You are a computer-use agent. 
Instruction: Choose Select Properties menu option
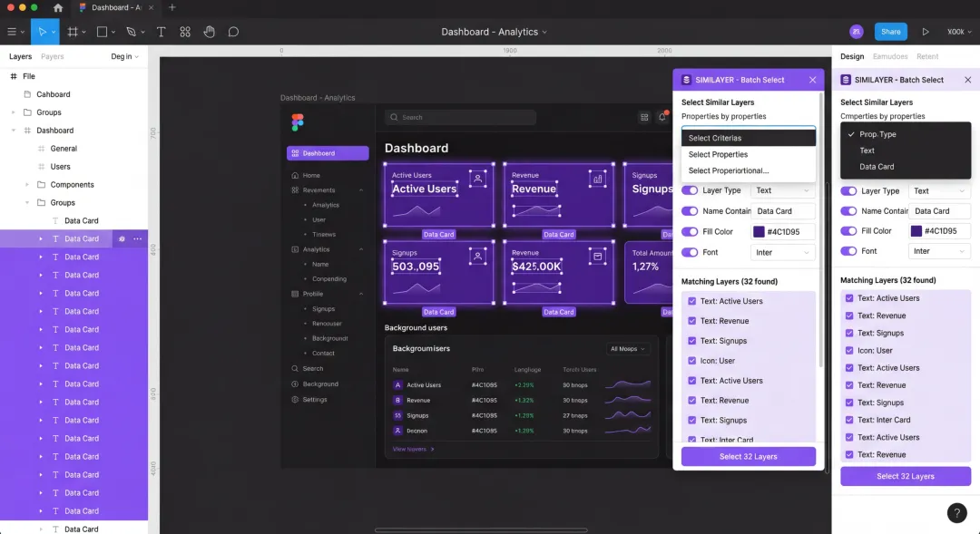748,154
